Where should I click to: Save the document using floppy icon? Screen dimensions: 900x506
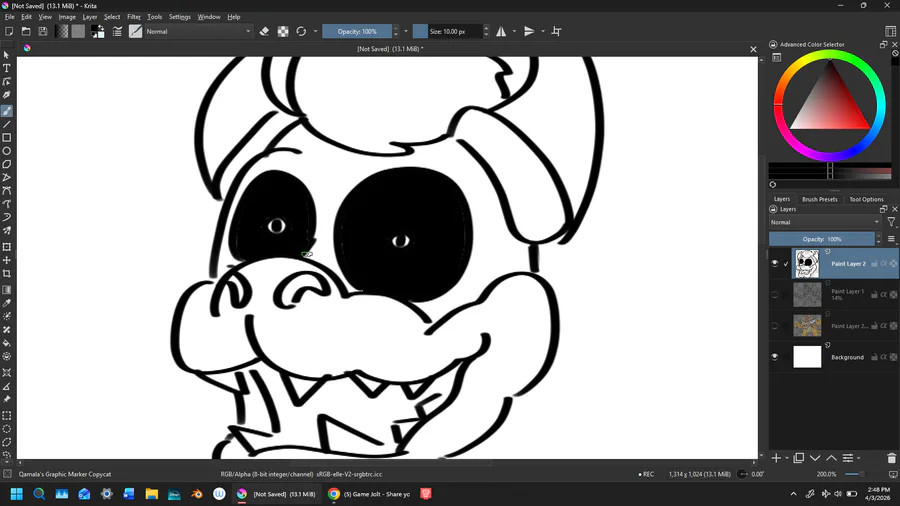coord(42,32)
